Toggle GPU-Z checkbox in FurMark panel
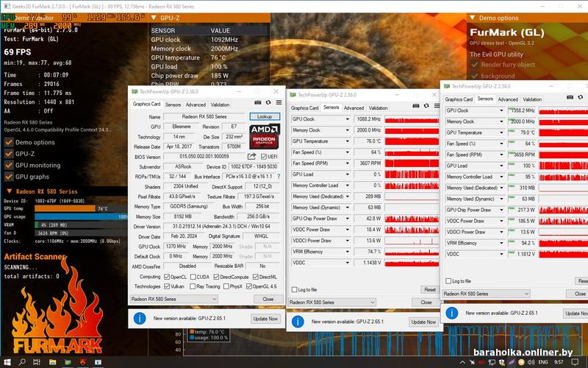This screenshot has height=368, width=588. (9, 154)
